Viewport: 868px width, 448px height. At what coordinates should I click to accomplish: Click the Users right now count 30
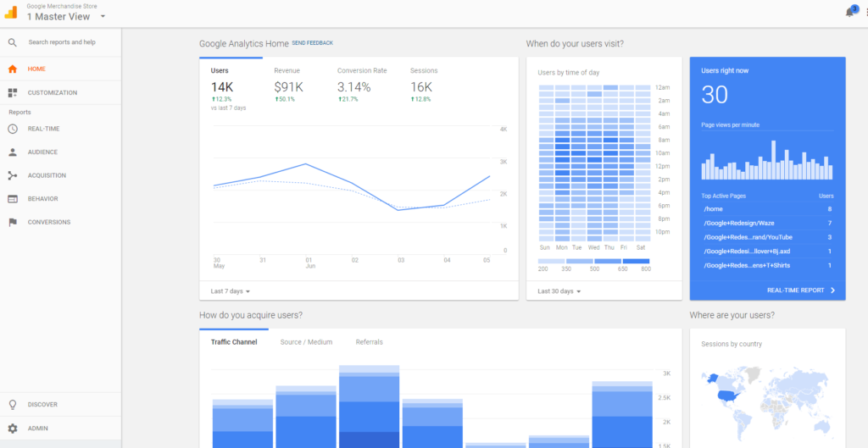(715, 95)
